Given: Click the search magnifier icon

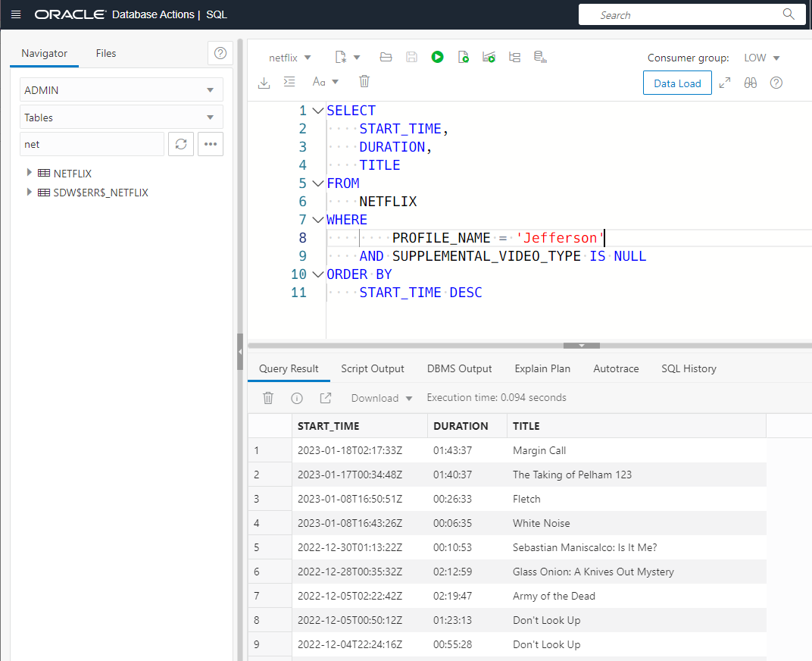Looking at the screenshot, I should 789,14.
